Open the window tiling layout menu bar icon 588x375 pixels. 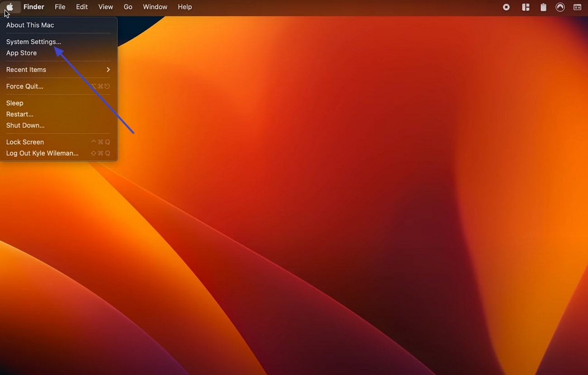pyautogui.click(x=526, y=7)
